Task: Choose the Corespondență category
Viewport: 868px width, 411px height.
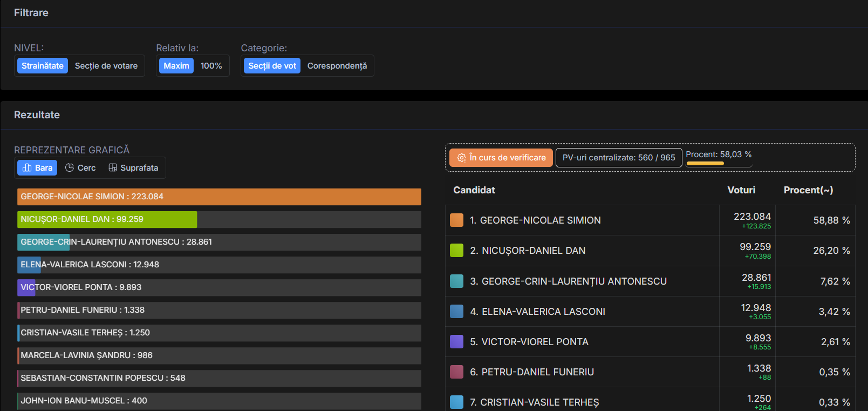Action: (x=337, y=66)
